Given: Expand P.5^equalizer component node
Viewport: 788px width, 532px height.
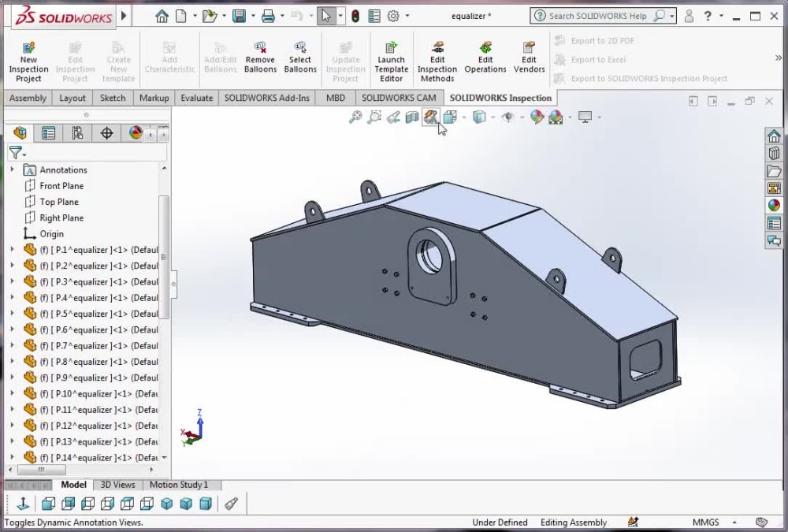Looking at the screenshot, I should pos(13,313).
